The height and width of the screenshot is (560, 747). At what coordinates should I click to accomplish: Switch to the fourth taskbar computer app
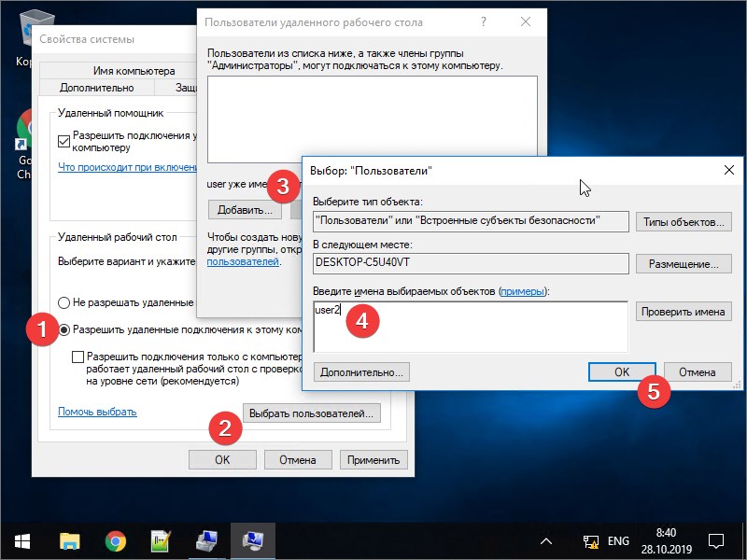(206, 541)
